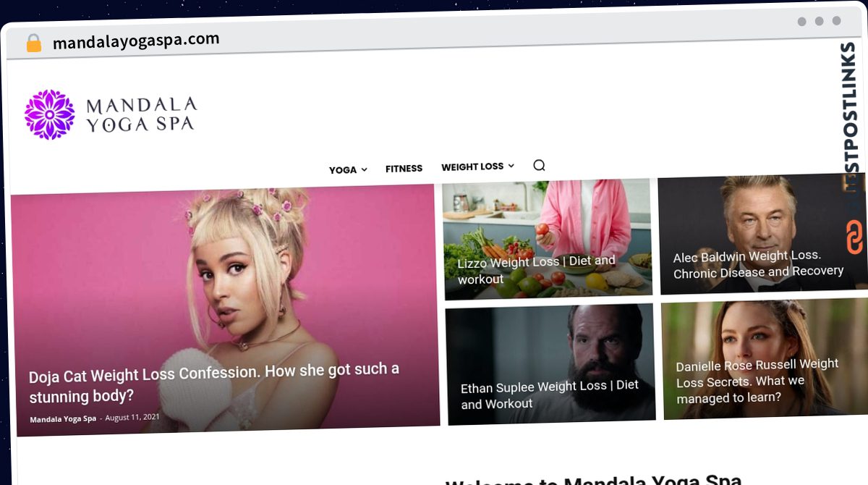
Task: Click the search magnifier icon in navigation
Action: point(539,165)
